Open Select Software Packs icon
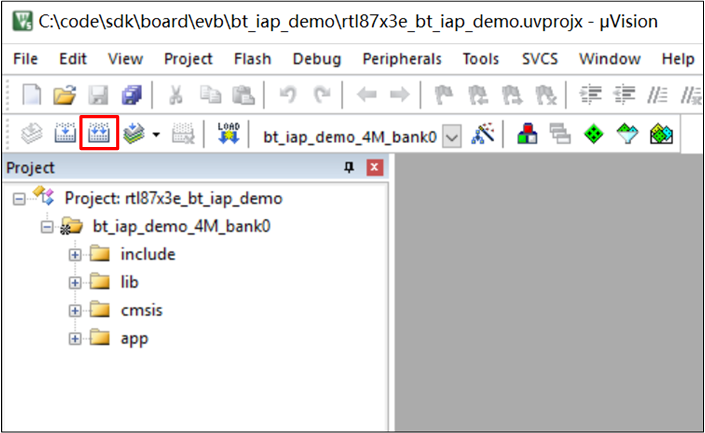The image size is (705, 433). coord(627,134)
